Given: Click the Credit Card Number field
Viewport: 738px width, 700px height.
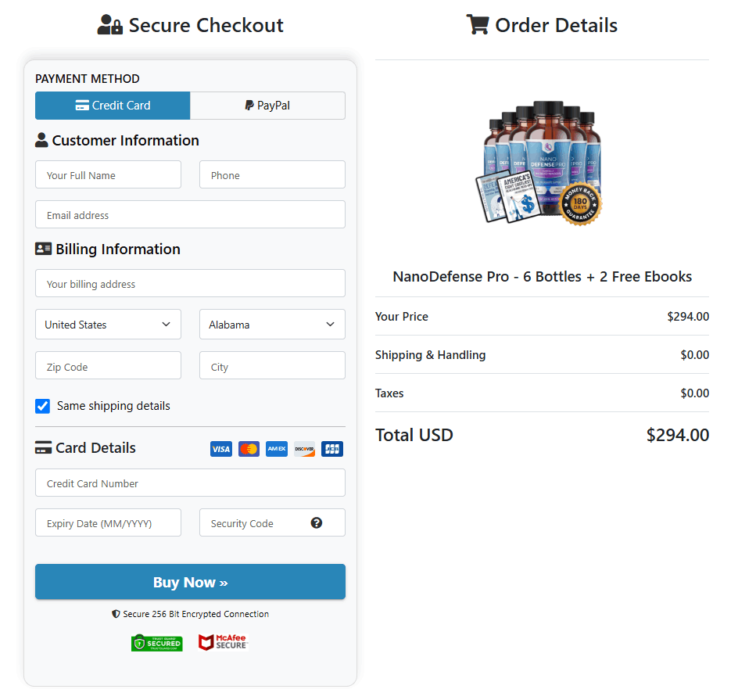Looking at the screenshot, I should (x=190, y=483).
